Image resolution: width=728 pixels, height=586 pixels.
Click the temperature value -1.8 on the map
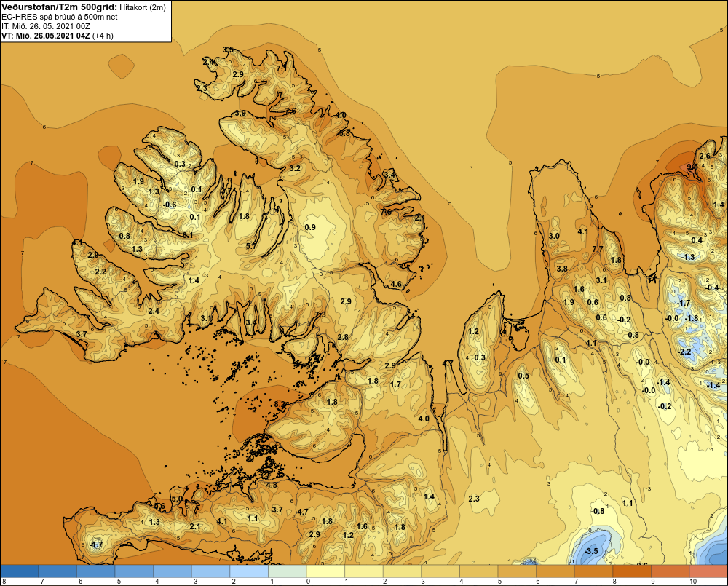[x=692, y=318]
